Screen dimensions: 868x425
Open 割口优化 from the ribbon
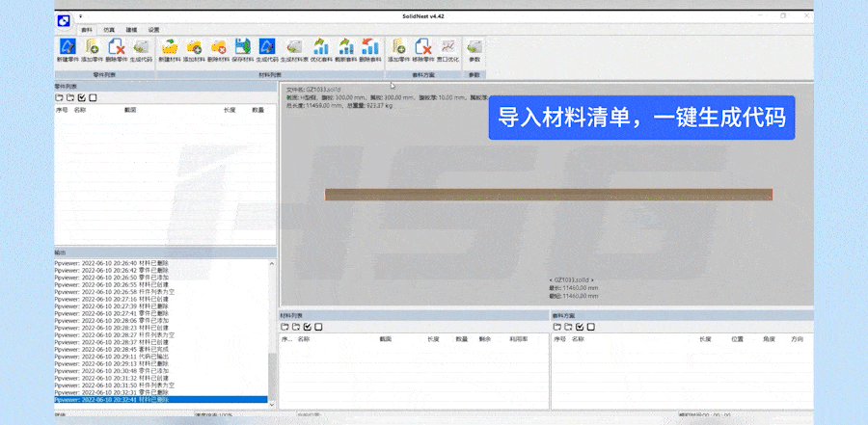448,49
